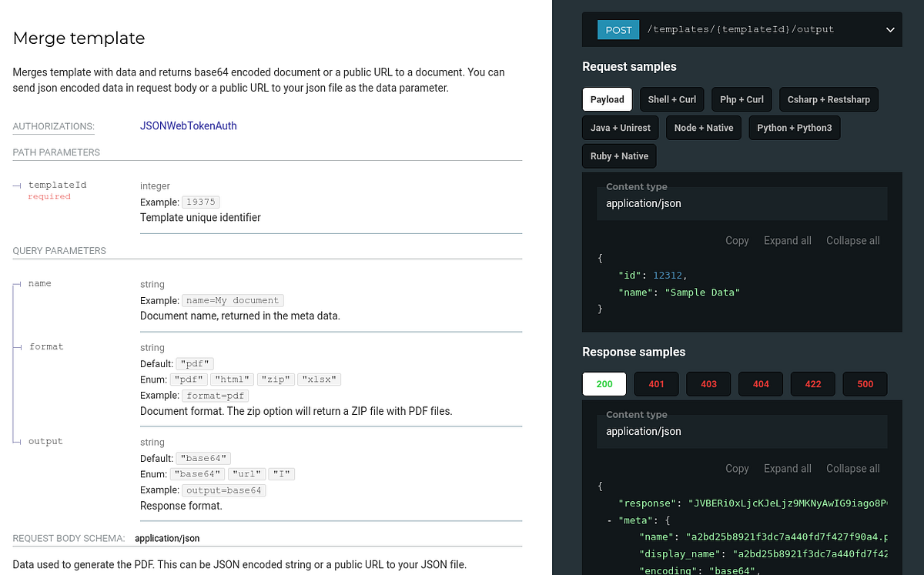The image size is (924, 575).
Task: Switch to the Php + Curl request sample
Action: 742,99
